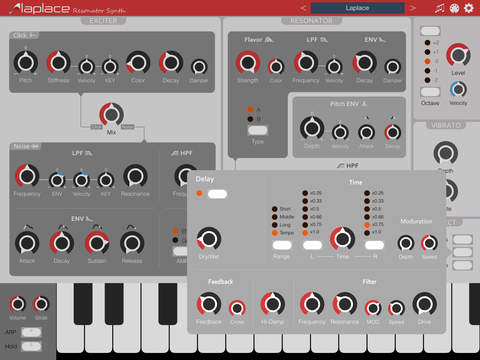
Task: Switch to the EXCITER section tab
Action: click(103, 21)
